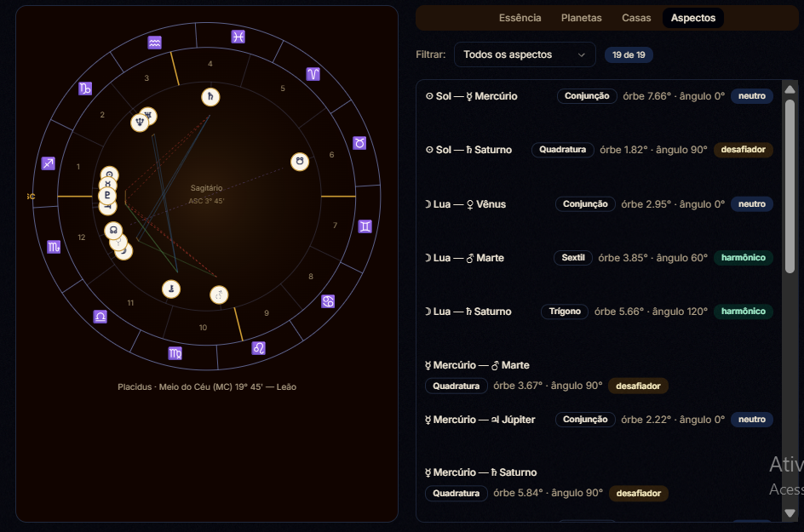Click the Mercúrio — Saturno aspect title
Viewport: 804px width, 532px height.
tap(481, 472)
